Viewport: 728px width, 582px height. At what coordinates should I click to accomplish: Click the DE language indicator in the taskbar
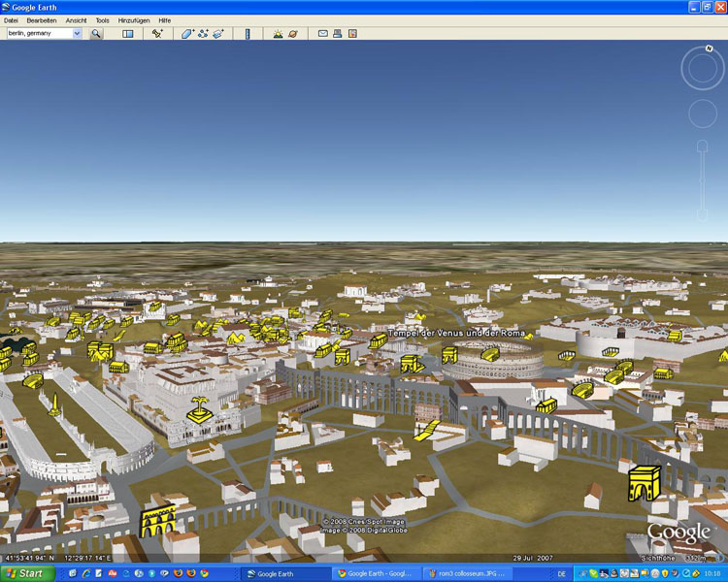pos(561,574)
